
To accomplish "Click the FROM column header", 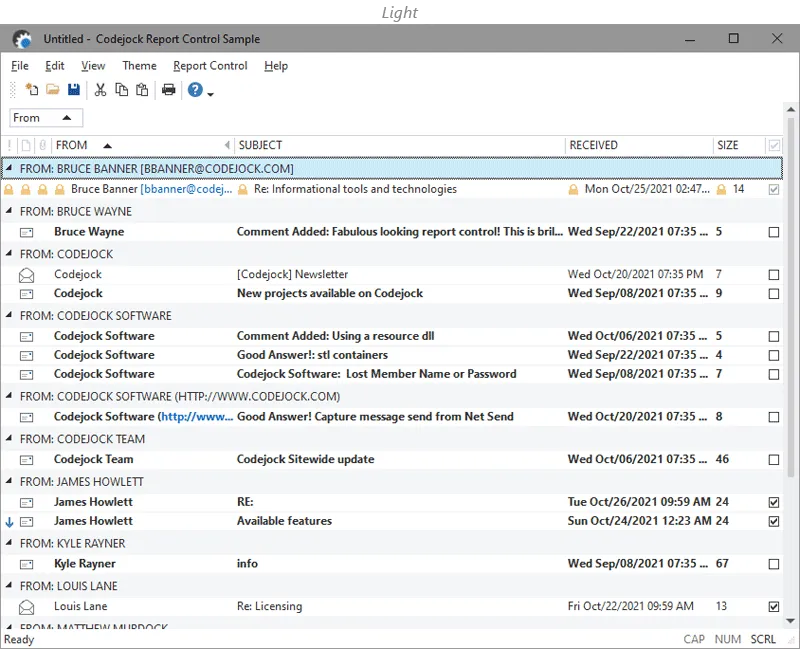I will click(143, 145).
